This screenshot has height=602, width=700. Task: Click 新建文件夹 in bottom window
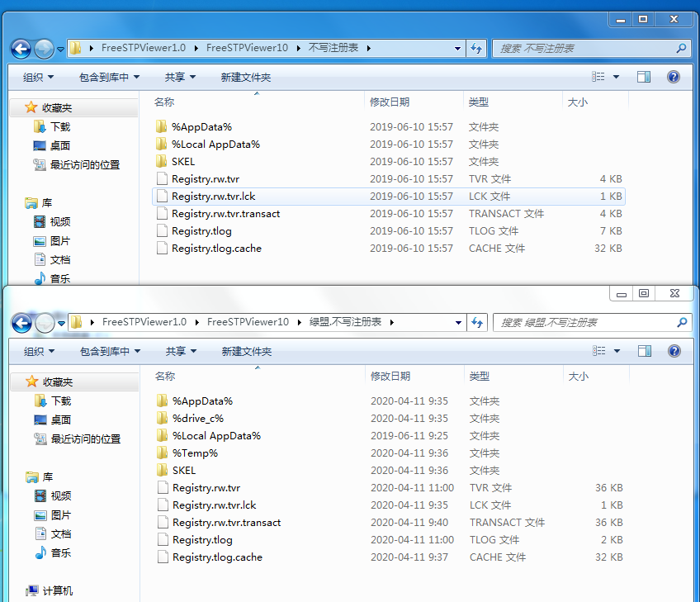[x=247, y=352]
